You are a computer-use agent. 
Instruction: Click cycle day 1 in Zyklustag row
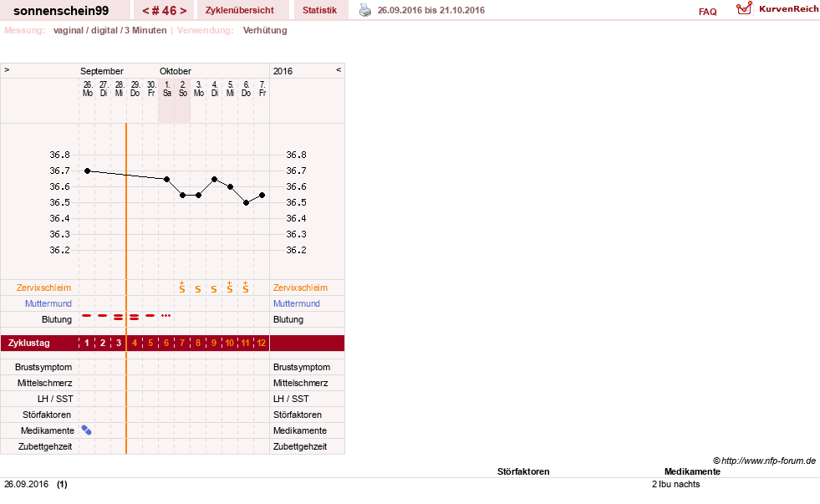pyautogui.click(x=87, y=343)
